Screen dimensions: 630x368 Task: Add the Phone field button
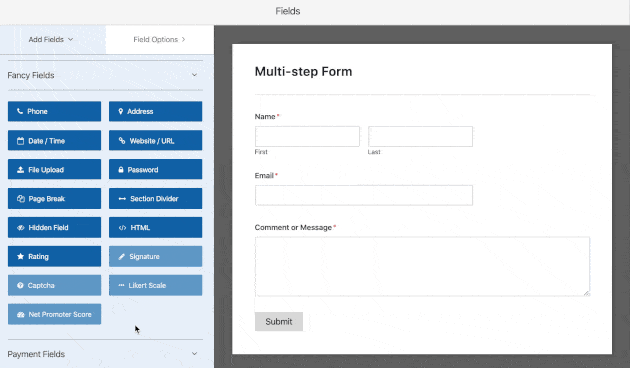[x=54, y=111]
